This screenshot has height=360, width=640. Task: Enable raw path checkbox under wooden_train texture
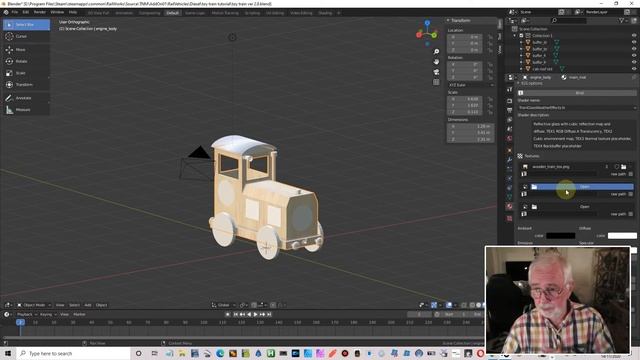pyautogui.click(x=631, y=174)
